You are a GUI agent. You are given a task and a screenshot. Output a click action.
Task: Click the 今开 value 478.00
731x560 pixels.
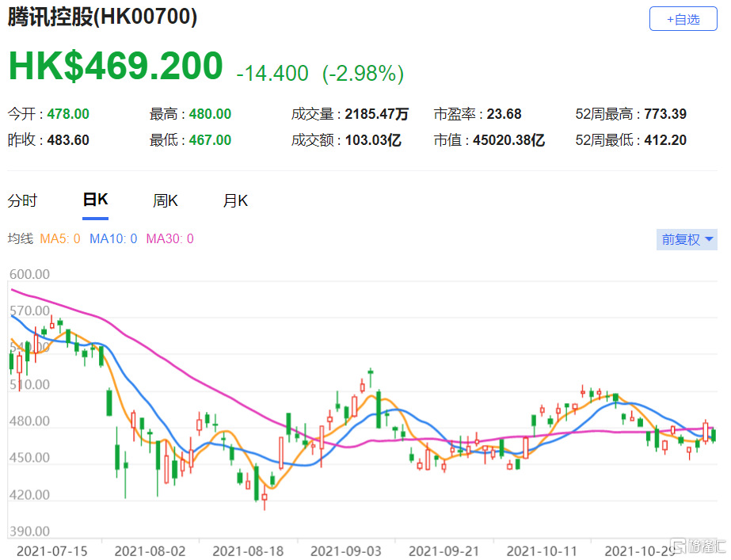(x=68, y=114)
